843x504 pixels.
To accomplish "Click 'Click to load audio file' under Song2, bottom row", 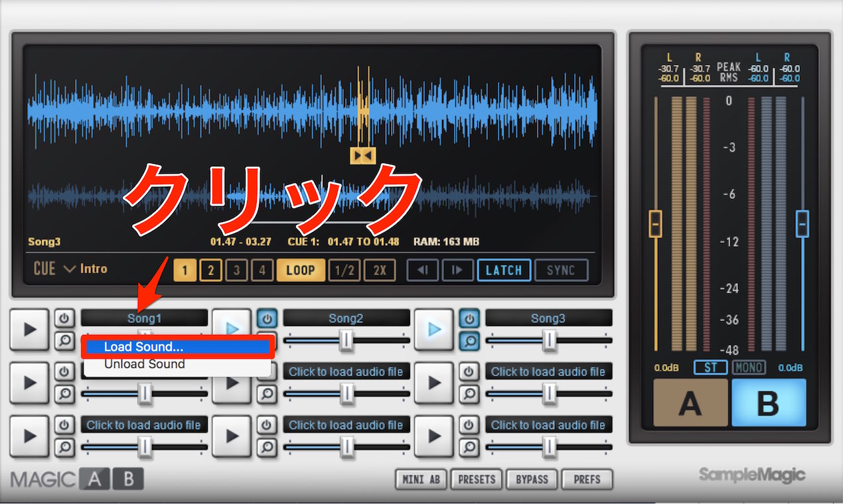I will coord(346,425).
